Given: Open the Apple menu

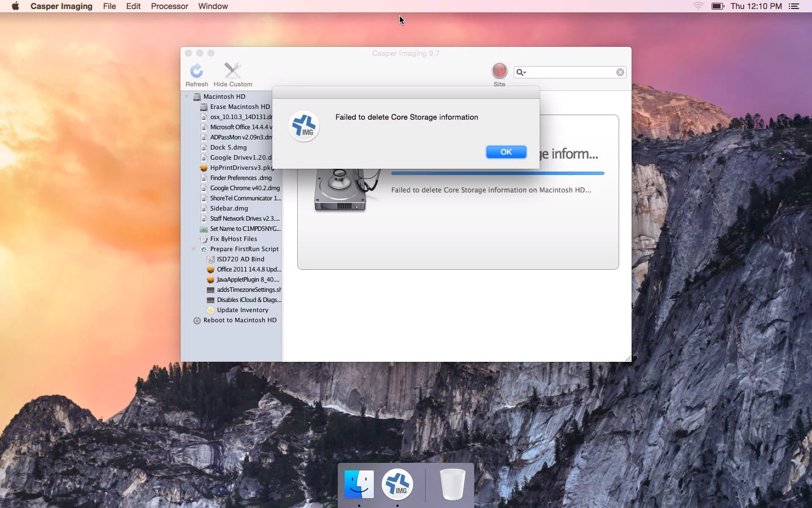Looking at the screenshot, I should pyautogui.click(x=15, y=6).
